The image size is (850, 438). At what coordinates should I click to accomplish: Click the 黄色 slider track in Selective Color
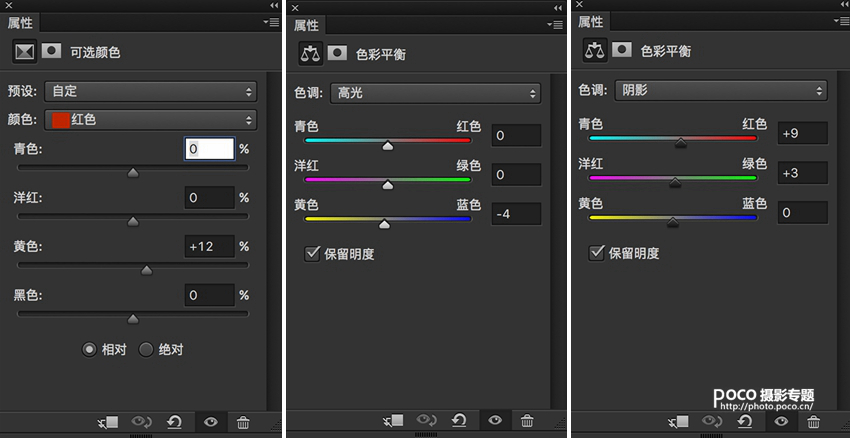tap(132, 265)
